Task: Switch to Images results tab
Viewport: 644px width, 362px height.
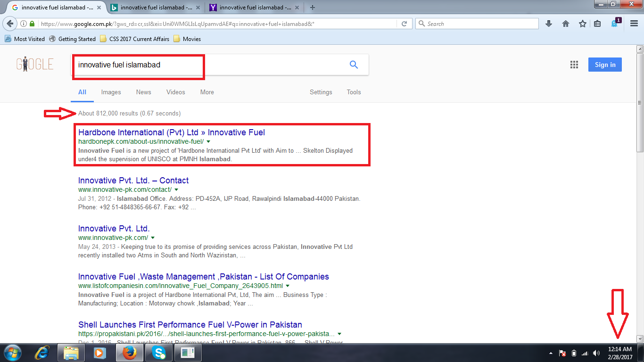Action: click(x=111, y=92)
